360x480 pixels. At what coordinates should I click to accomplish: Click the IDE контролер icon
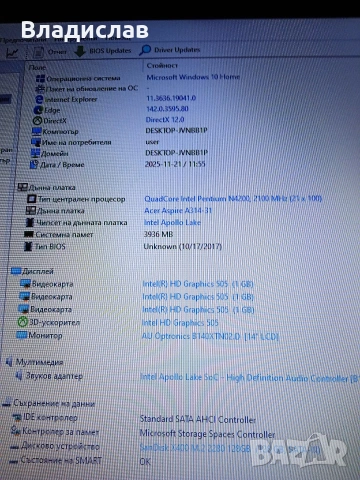(x=17, y=418)
